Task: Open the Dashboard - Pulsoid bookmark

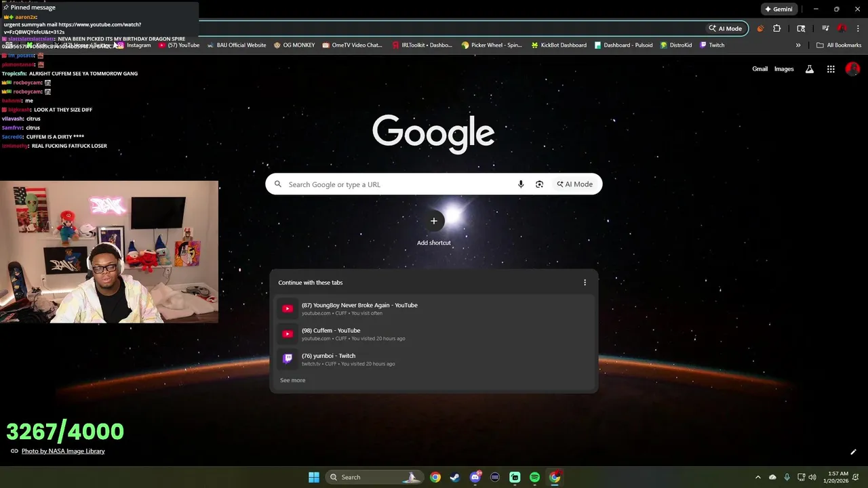Action: (623, 45)
